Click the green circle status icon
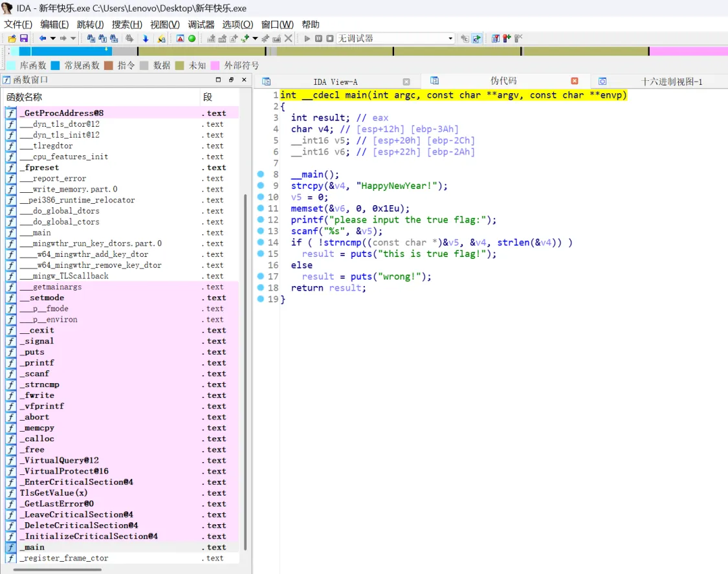 click(192, 39)
